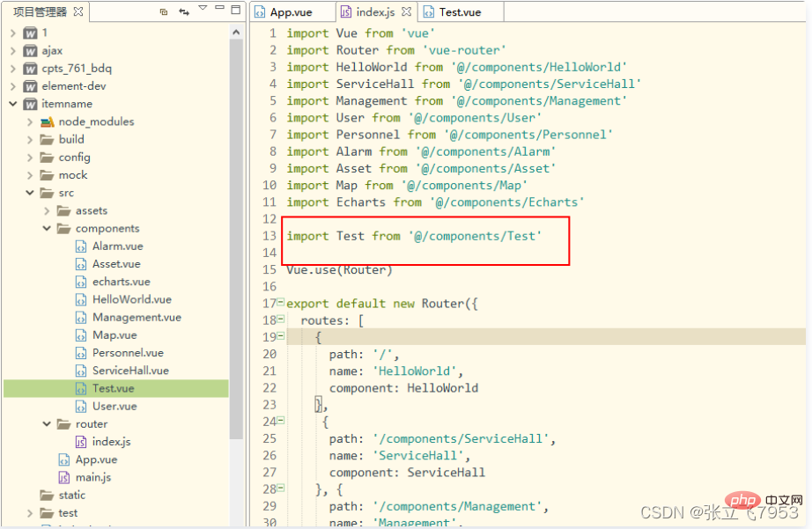
Task: Click import Echarts line 11
Action: 435,202
